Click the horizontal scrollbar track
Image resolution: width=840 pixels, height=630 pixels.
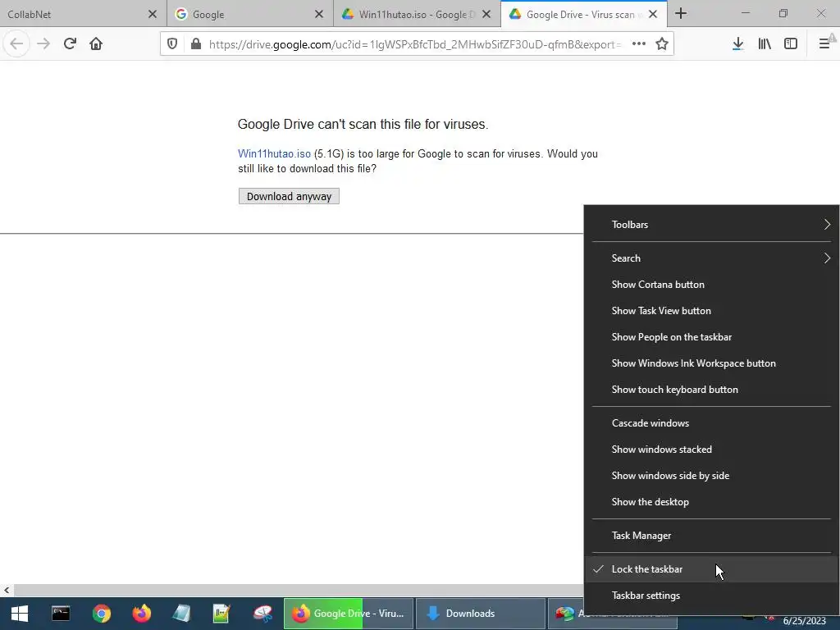pos(298,591)
